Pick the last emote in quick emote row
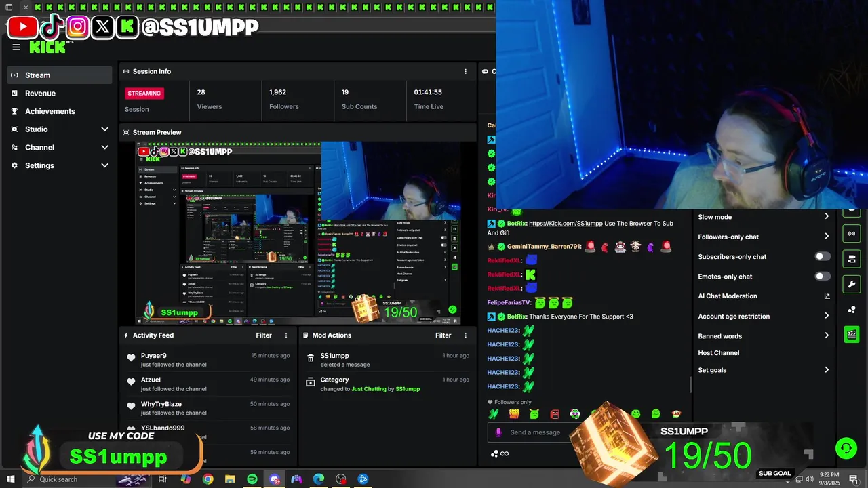The height and width of the screenshot is (488, 868). click(x=676, y=414)
